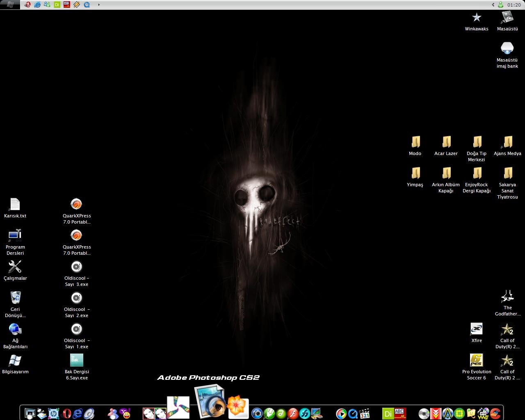Click the 01:20 clock on top bar
Viewport: 525px width, 420px height.
click(x=514, y=5)
